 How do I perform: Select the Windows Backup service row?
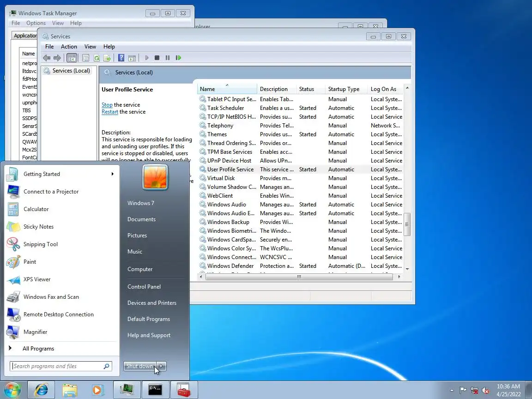pyautogui.click(x=301, y=222)
